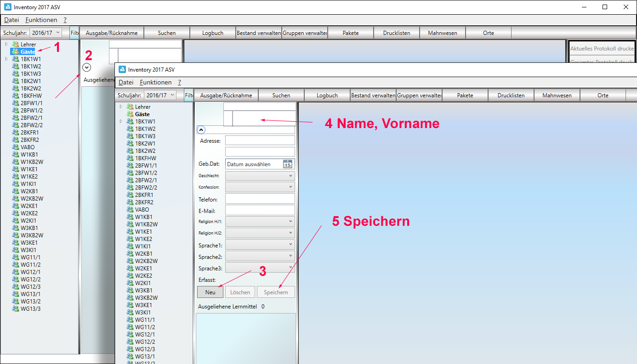The height and width of the screenshot is (364, 637).
Task: Expand the 1BK1W1 node in the left tree
Action: tap(6, 59)
